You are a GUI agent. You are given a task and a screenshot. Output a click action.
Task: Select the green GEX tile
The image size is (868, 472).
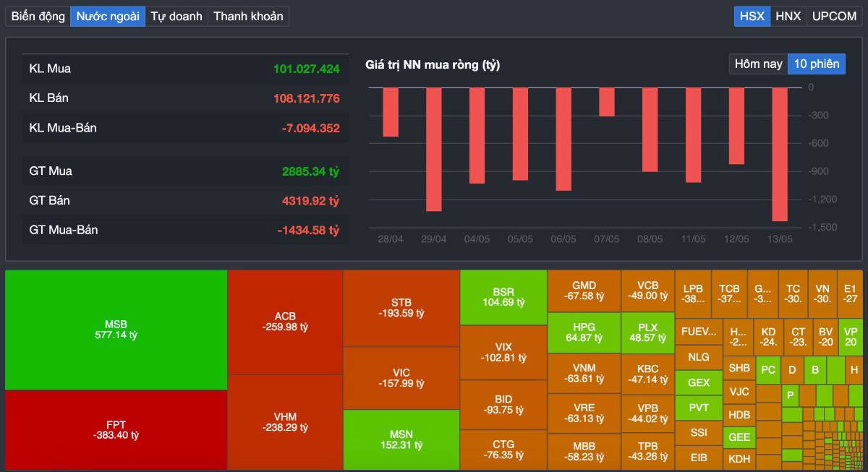[x=699, y=382]
